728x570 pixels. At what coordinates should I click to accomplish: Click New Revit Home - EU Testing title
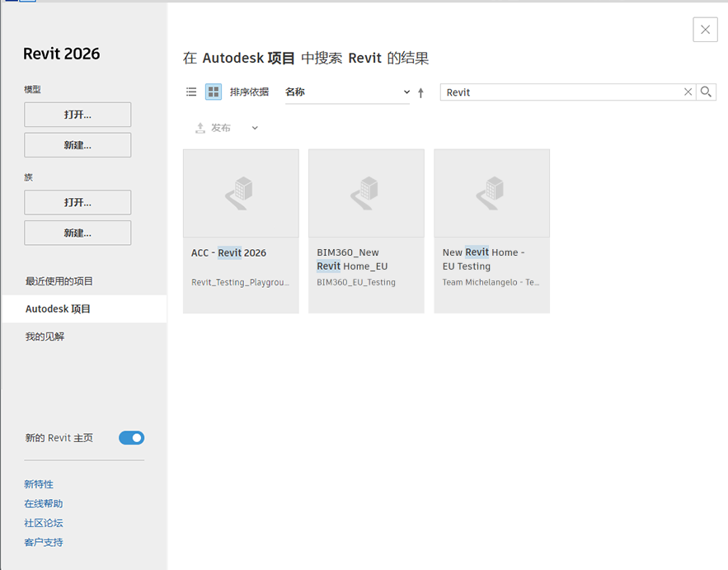pyautogui.click(x=483, y=259)
